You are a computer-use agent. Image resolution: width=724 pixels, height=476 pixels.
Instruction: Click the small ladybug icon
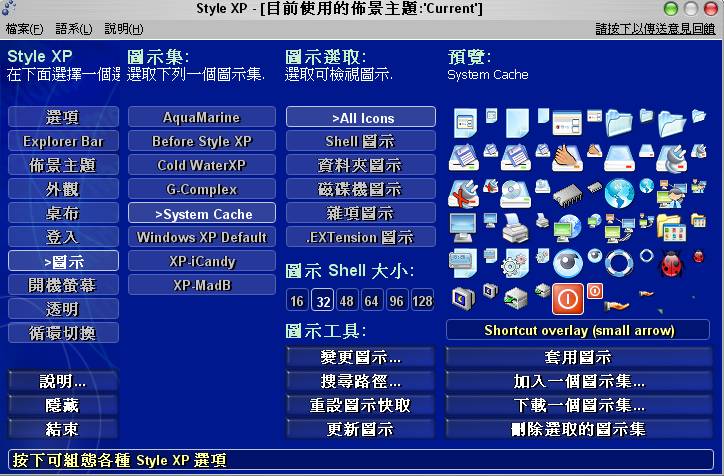click(x=699, y=256)
